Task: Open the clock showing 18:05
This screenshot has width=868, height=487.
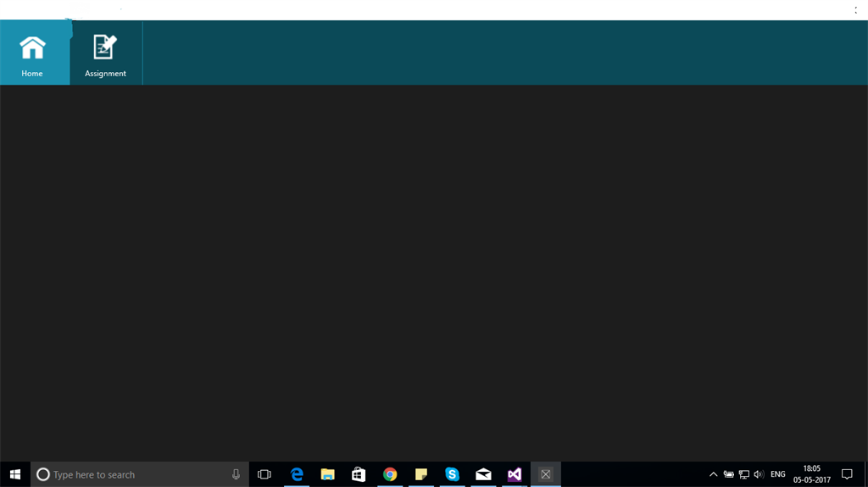Action: point(811,474)
